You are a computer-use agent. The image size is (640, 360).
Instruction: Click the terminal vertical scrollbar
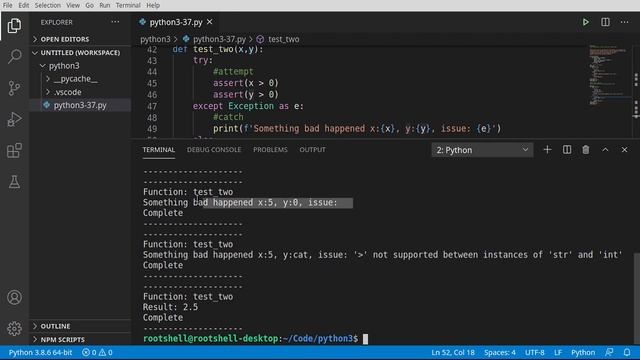[x=637, y=299]
